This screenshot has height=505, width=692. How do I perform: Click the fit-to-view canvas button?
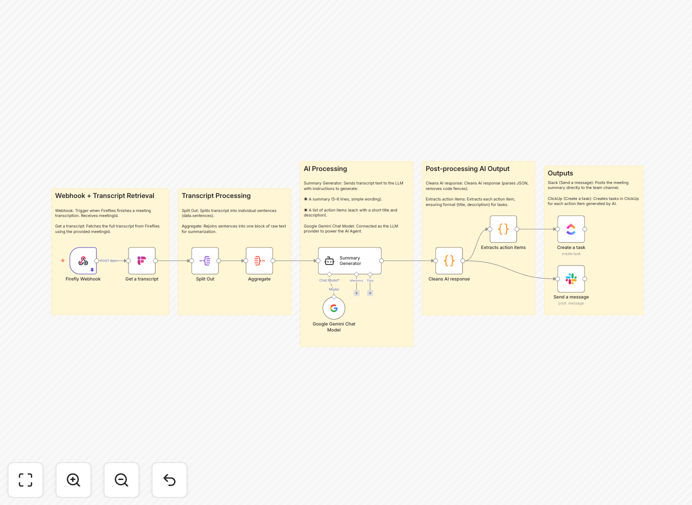pyautogui.click(x=26, y=480)
